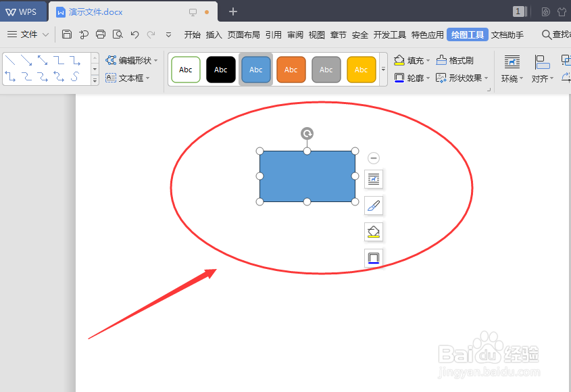Click the export-to-PDF icon beside Save
This screenshot has height=392, width=571.
(x=84, y=34)
